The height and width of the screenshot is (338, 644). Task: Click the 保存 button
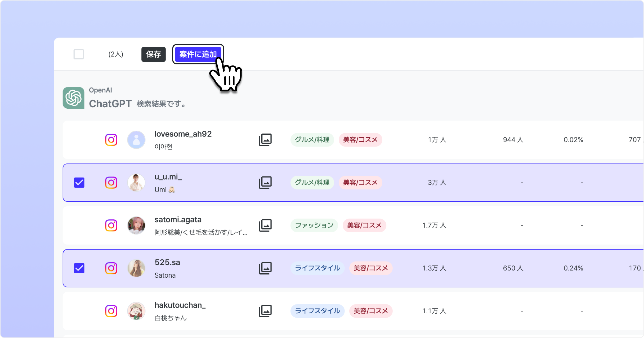[153, 54]
